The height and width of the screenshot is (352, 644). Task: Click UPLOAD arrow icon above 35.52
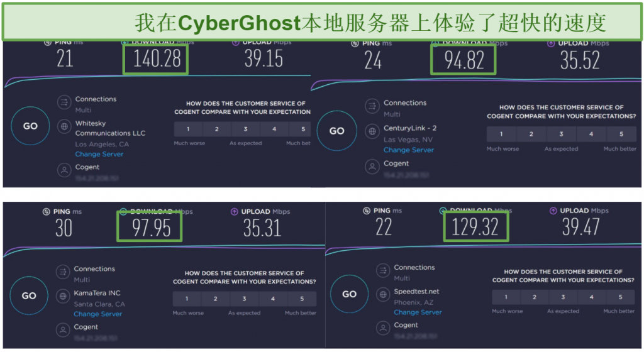551,43
